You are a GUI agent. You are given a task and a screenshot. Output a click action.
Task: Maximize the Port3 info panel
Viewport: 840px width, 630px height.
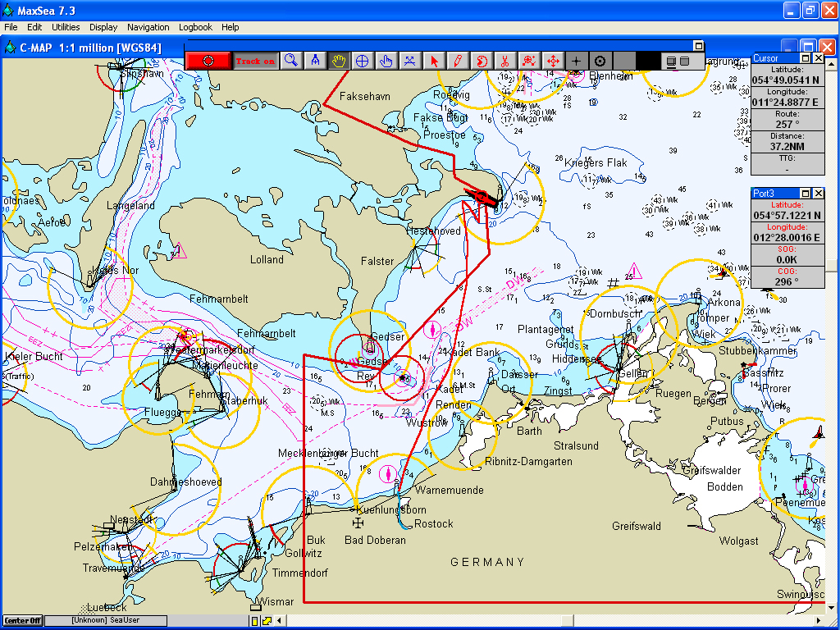[806, 193]
